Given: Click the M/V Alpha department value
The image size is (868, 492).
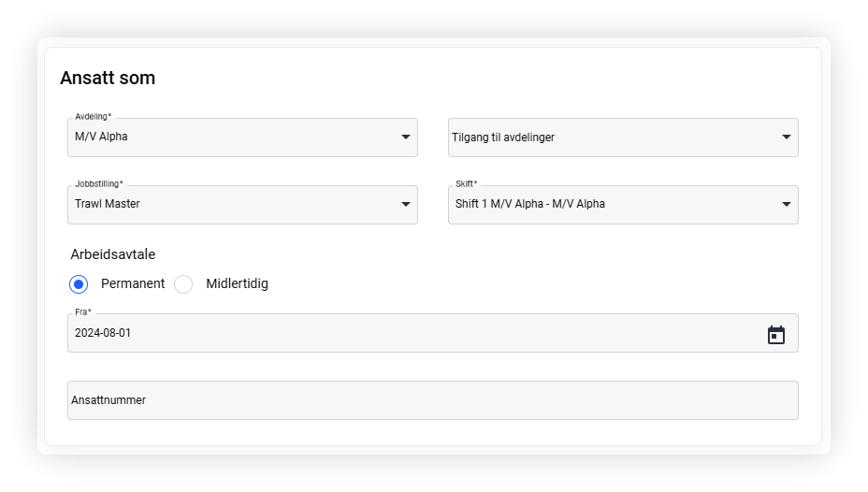Looking at the screenshot, I should (101, 137).
